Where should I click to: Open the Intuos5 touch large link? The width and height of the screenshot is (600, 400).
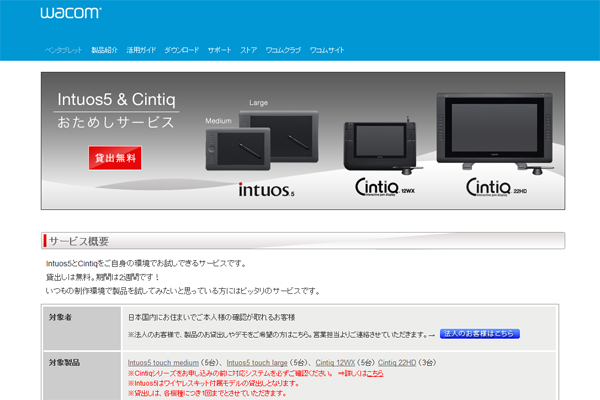[x=257, y=362]
